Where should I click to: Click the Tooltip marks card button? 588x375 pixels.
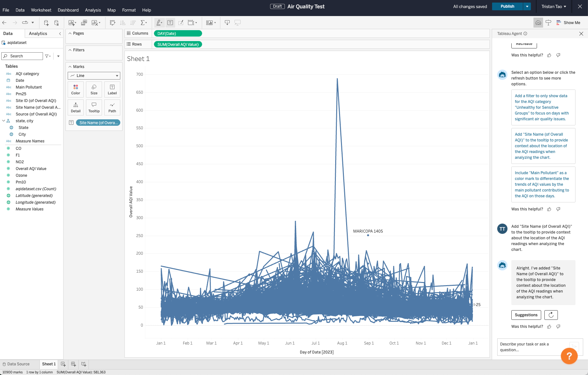click(94, 107)
